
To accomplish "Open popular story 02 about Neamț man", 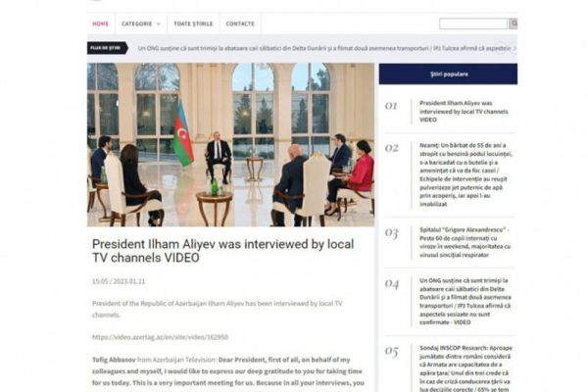I will point(465,174).
